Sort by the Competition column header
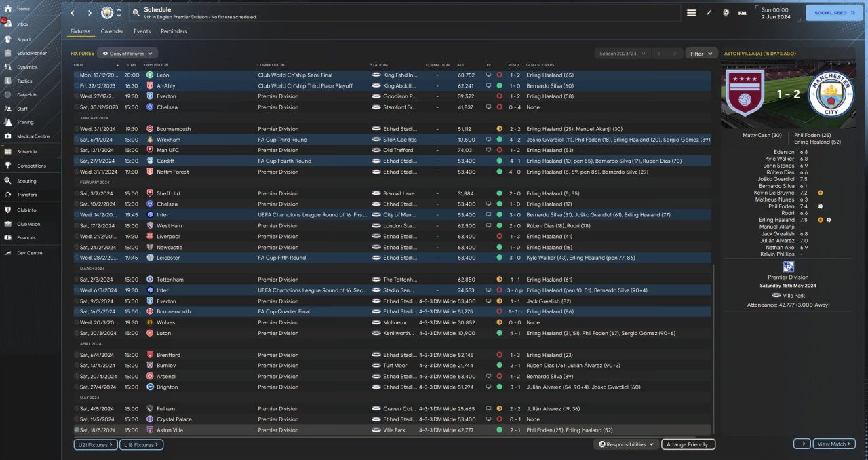 [271, 65]
